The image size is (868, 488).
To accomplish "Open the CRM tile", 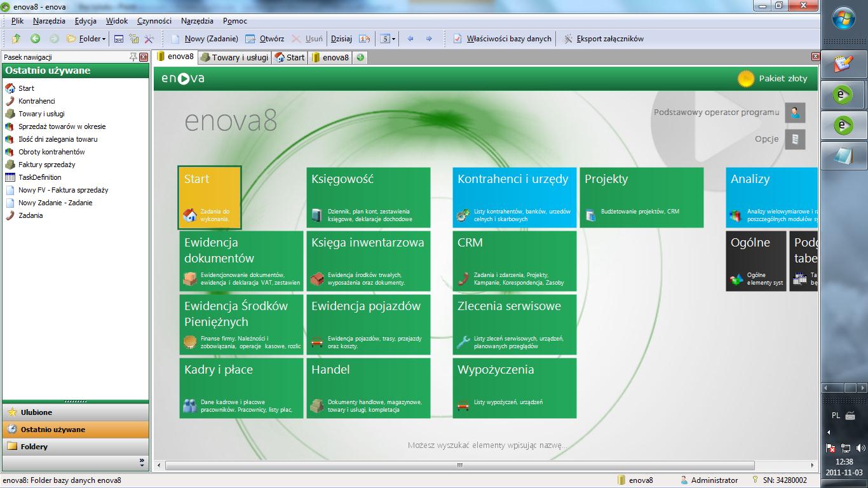I will coord(515,261).
